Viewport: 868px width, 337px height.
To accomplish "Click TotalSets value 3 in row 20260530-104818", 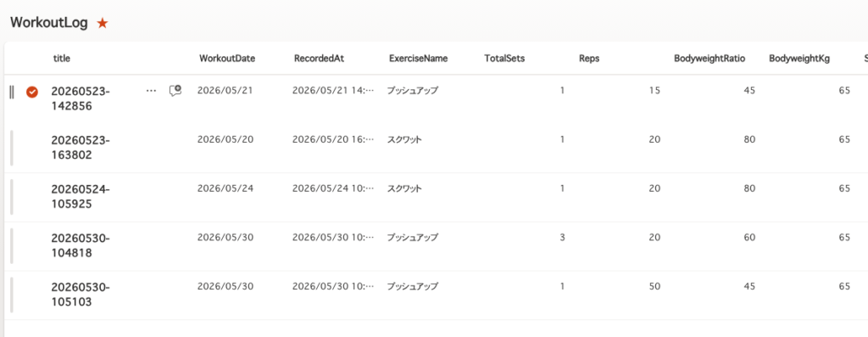I will pyautogui.click(x=563, y=237).
